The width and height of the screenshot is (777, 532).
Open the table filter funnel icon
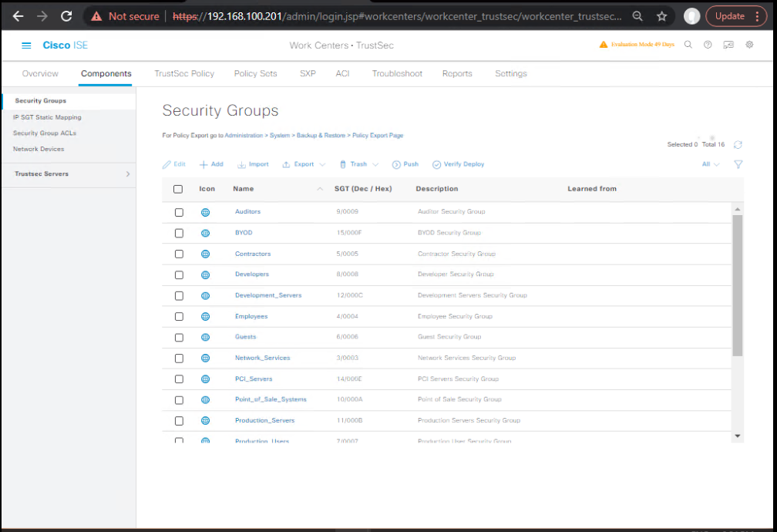738,164
